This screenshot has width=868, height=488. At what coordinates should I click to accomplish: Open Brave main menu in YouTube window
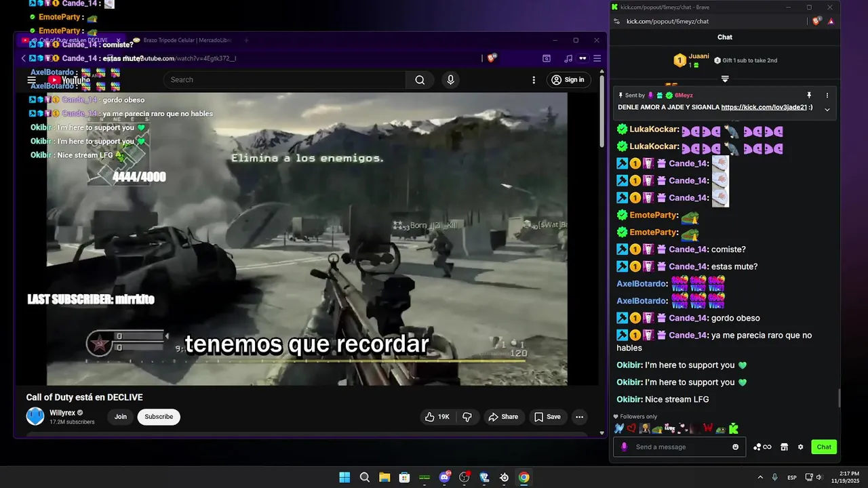(x=597, y=58)
